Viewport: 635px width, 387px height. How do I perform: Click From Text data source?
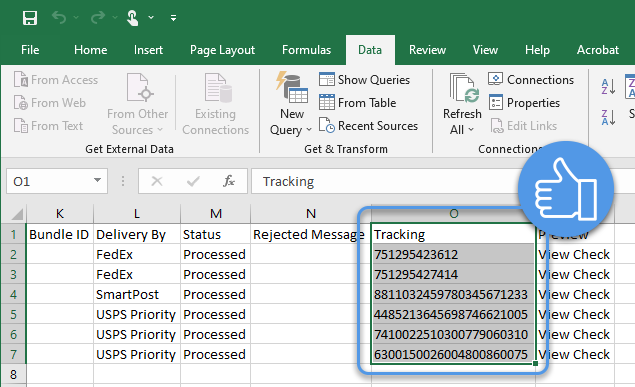[x=49, y=126]
